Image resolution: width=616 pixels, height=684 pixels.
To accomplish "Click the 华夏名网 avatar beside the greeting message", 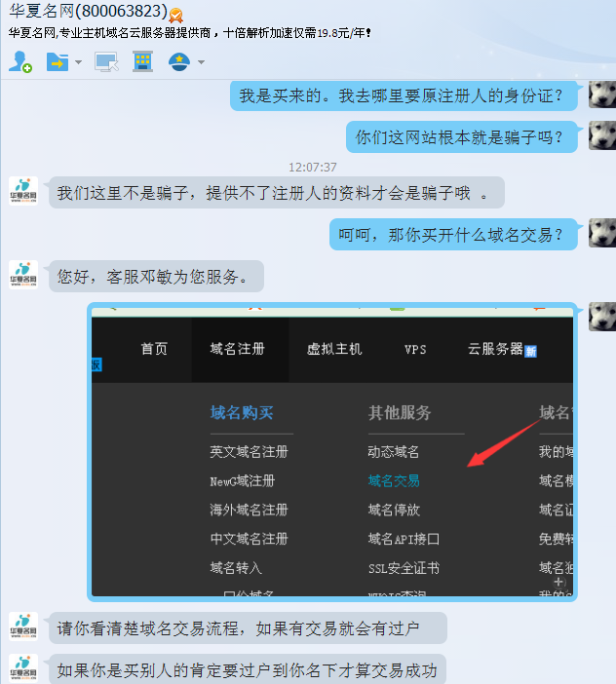I will coord(23,276).
